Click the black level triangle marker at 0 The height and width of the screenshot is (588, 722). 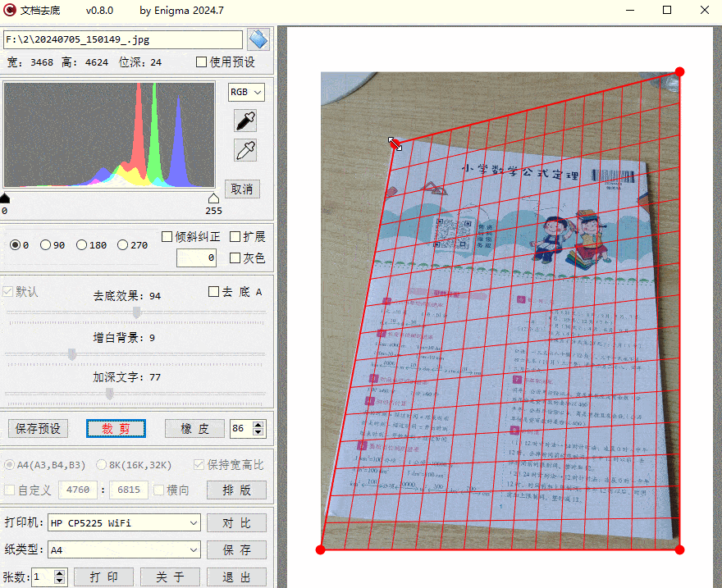[5, 198]
